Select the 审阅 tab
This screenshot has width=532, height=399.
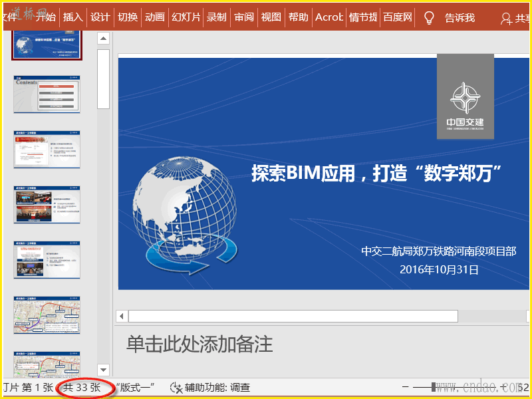[244, 17]
